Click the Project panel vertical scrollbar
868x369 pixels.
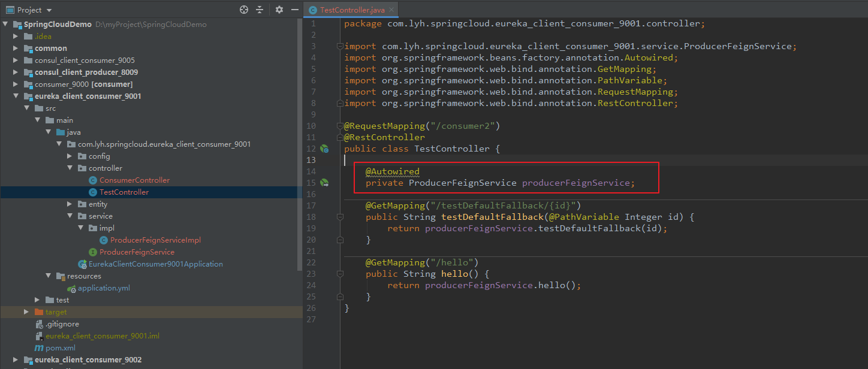tap(300, 144)
